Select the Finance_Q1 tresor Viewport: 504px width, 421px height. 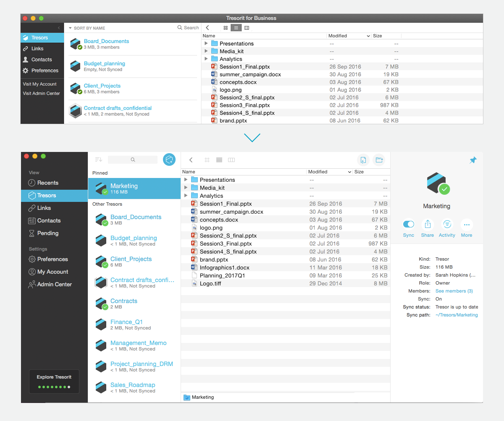coord(134,324)
